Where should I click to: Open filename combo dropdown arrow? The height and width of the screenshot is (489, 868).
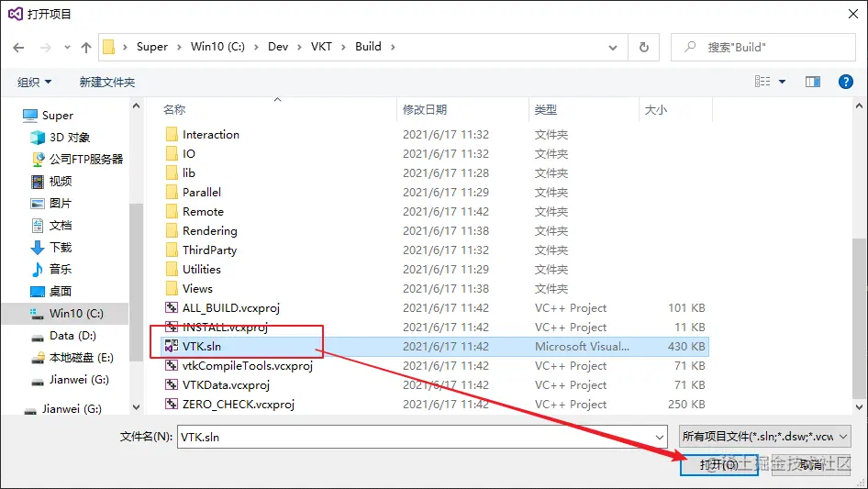coord(660,437)
